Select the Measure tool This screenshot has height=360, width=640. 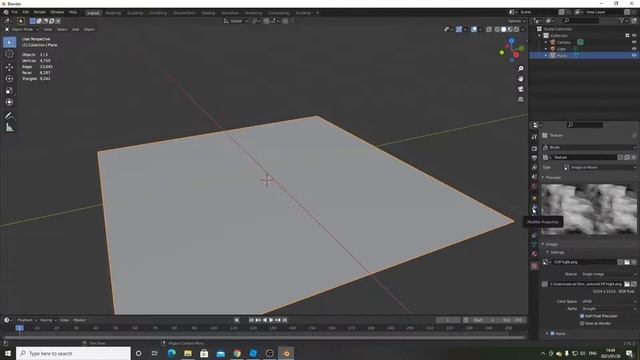pos(9,128)
